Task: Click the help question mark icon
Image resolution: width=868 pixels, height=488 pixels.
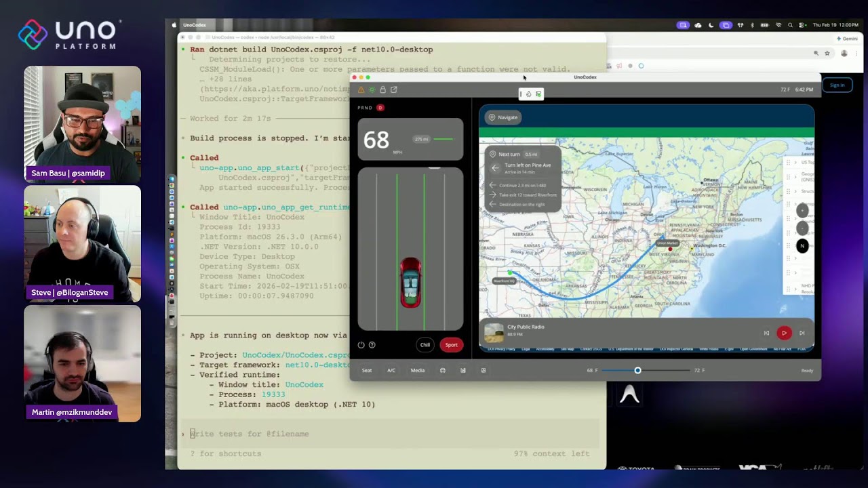Action: [372, 345]
